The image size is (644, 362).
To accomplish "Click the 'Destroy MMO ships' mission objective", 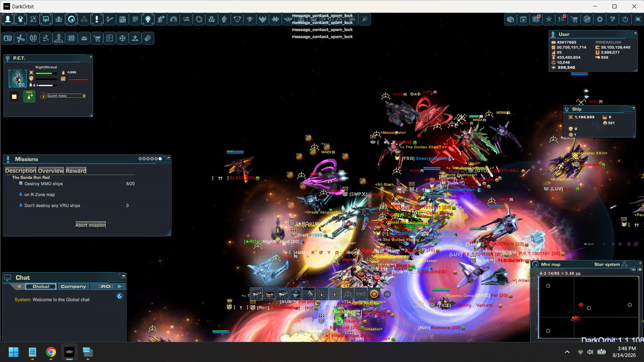I will point(44,184).
